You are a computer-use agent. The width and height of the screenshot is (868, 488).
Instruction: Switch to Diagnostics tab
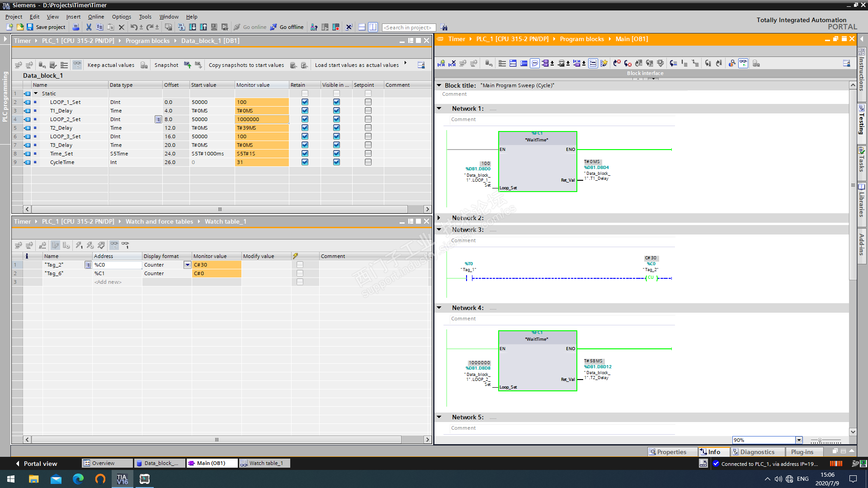[x=757, y=452]
